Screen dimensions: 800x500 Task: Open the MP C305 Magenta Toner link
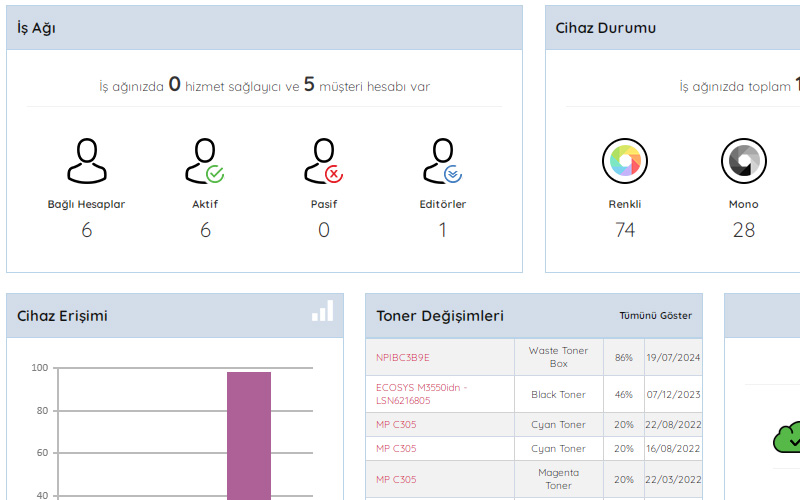point(396,480)
